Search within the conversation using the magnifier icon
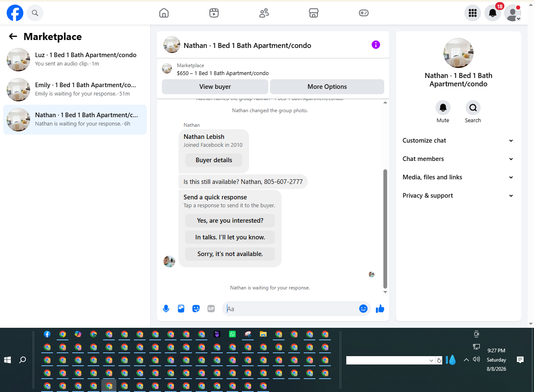The image size is (534, 392). click(473, 108)
